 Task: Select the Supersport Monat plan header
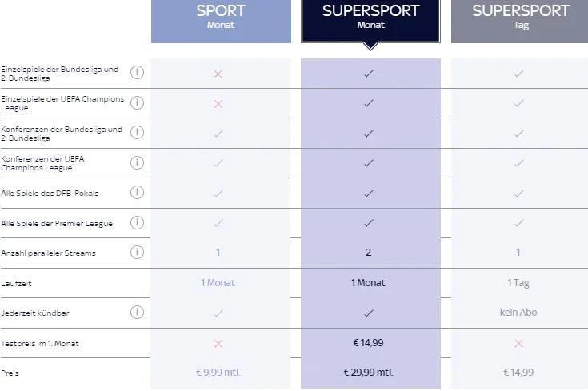pos(370,18)
